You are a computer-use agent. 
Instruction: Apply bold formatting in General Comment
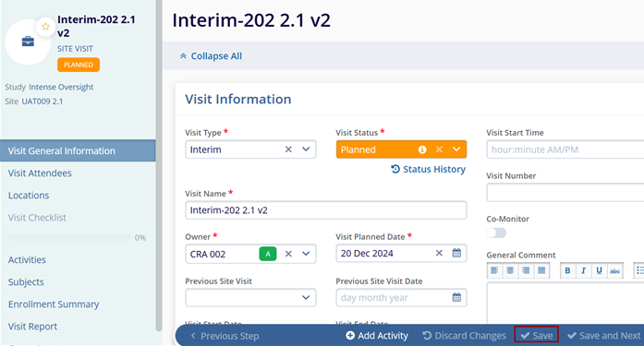(x=567, y=270)
